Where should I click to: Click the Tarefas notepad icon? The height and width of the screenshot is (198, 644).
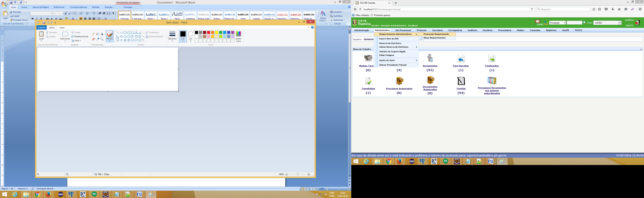pyautogui.click(x=461, y=81)
